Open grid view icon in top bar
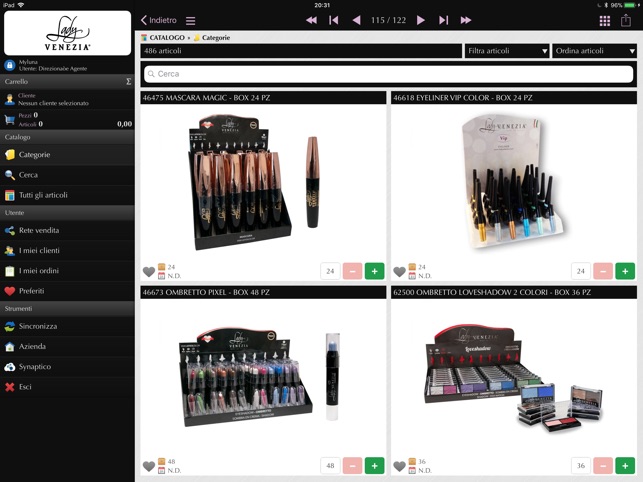This screenshot has height=482, width=643. pos(604,21)
